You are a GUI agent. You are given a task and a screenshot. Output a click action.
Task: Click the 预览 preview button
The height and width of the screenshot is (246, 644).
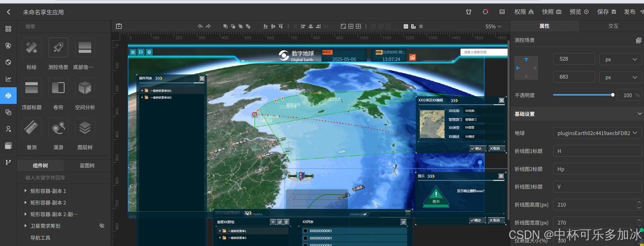579,12
